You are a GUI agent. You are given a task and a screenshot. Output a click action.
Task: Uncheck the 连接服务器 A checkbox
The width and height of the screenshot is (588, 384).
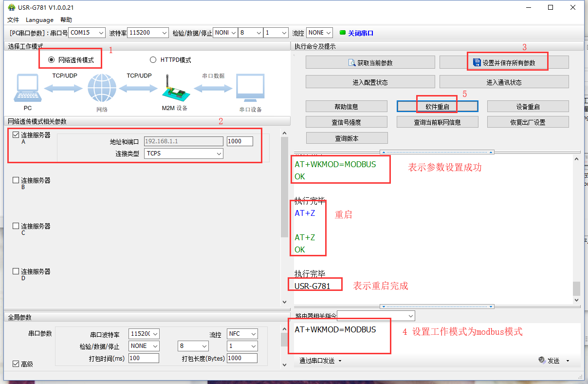click(x=16, y=135)
